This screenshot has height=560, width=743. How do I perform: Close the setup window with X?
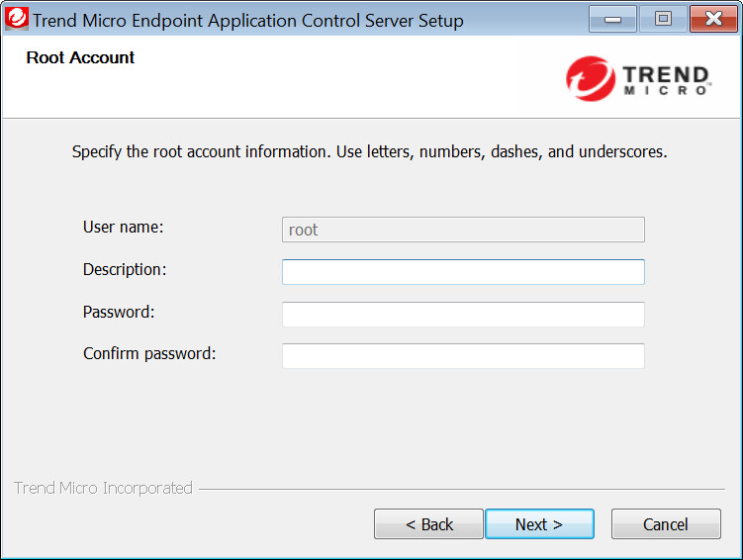pyautogui.click(x=712, y=18)
